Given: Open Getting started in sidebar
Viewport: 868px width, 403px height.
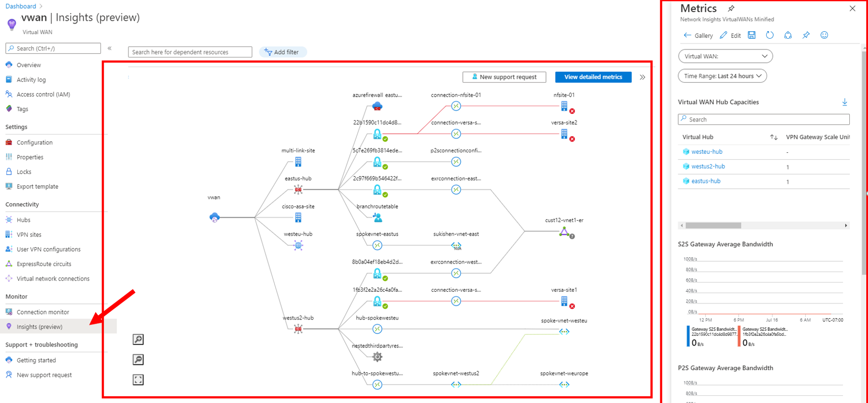Looking at the screenshot, I should (36, 360).
